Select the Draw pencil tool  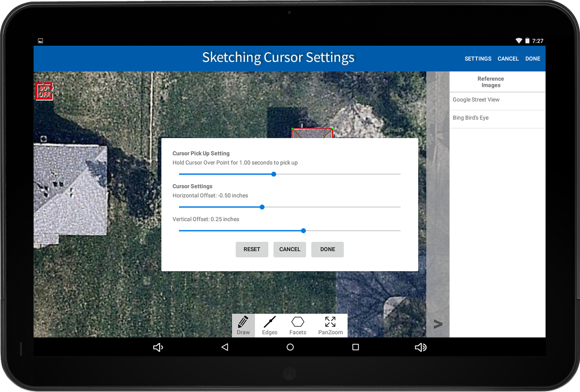[x=243, y=325]
